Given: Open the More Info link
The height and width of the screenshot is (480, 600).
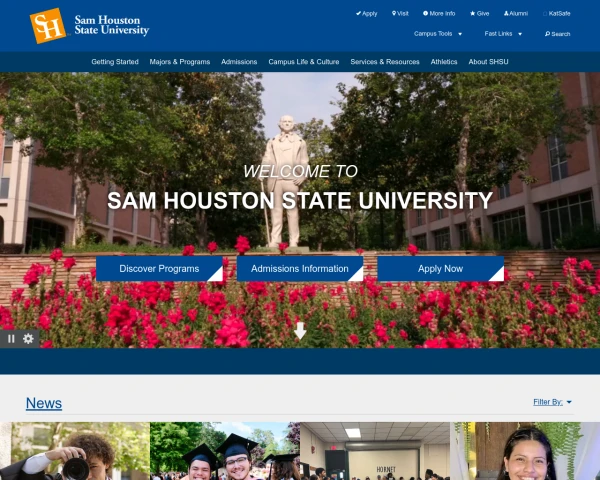Looking at the screenshot, I should (439, 13).
